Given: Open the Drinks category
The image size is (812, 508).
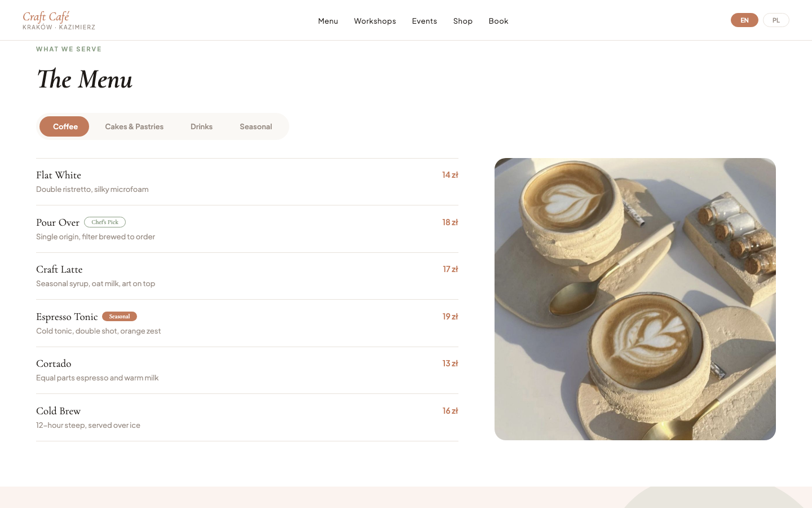Looking at the screenshot, I should [201, 126].
